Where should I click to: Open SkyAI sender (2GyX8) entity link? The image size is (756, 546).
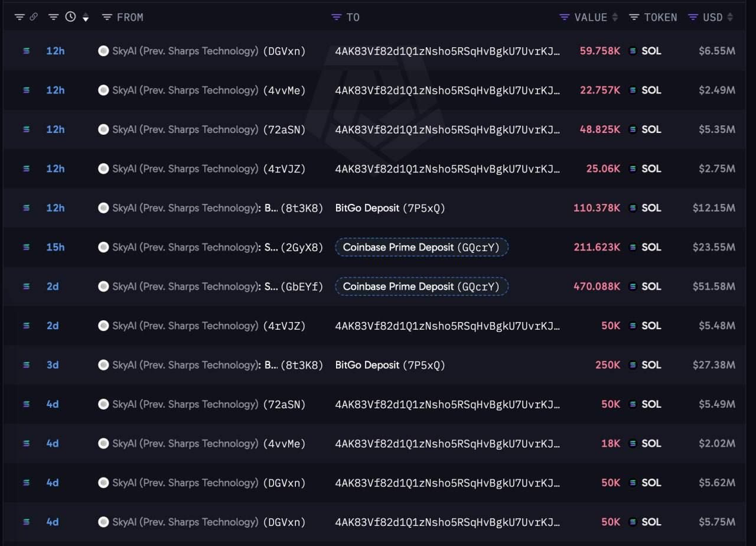coord(211,247)
